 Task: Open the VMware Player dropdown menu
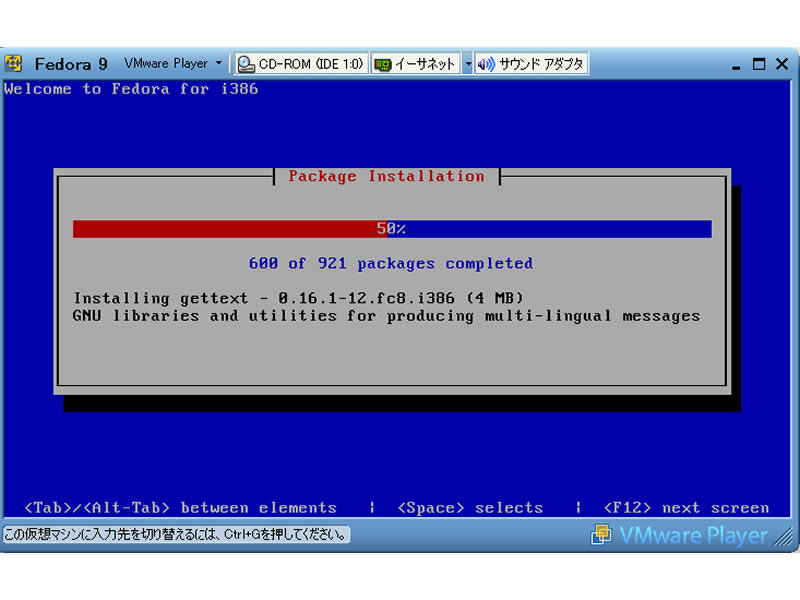pyautogui.click(x=172, y=64)
